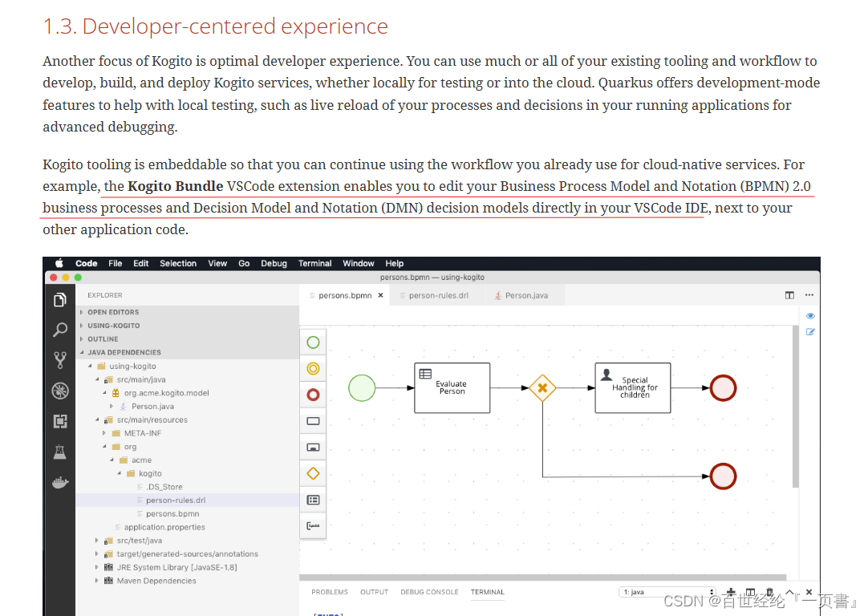Select the orange Intermediate Event palette tool
Screen dimensions: 868x616
[313, 369]
